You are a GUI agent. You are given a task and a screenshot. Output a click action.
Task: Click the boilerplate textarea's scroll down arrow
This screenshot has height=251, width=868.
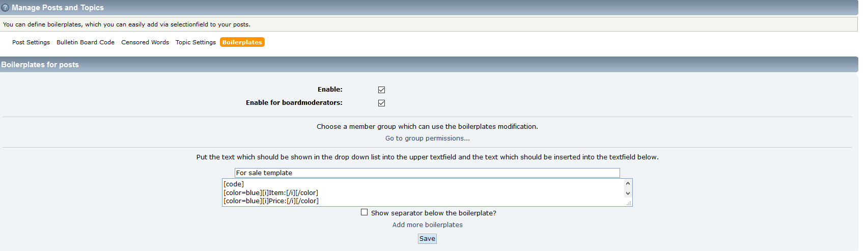pyautogui.click(x=628, y=193)
